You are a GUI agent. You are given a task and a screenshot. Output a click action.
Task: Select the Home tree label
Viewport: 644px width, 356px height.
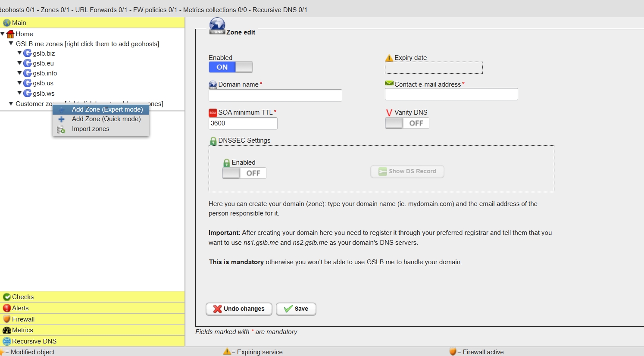(25, 34)
